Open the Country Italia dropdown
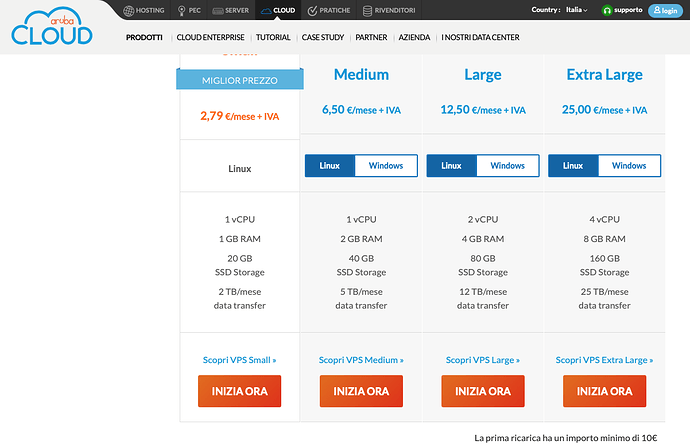 [x=576, y=10]
